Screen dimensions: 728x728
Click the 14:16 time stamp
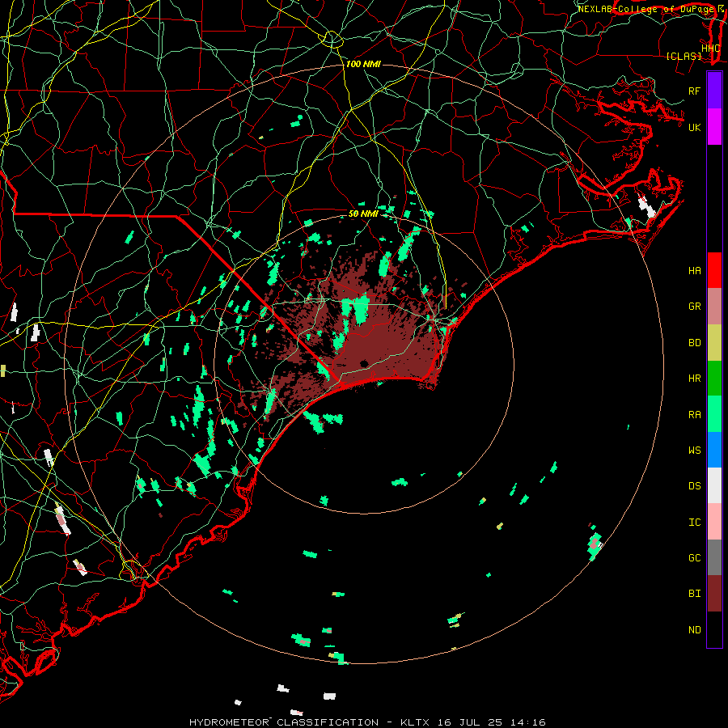528,722
